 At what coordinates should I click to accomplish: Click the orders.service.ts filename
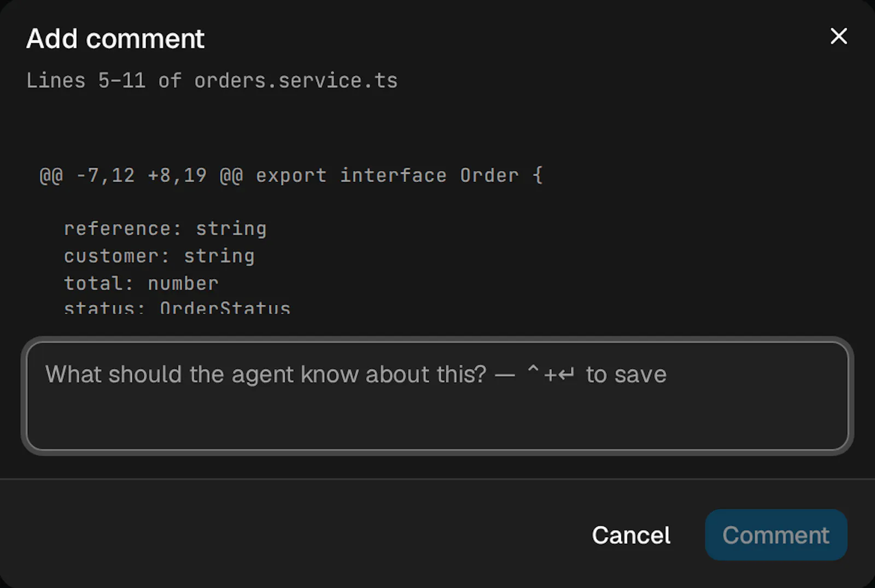(x=296, y=80)
